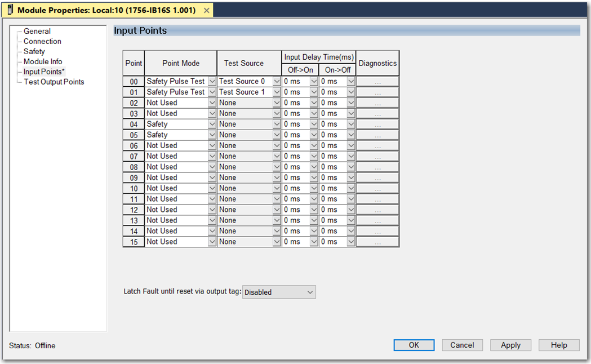Open Diagnostics for point 15
This screenshot has height=364, width=591.
click(377, 242)
